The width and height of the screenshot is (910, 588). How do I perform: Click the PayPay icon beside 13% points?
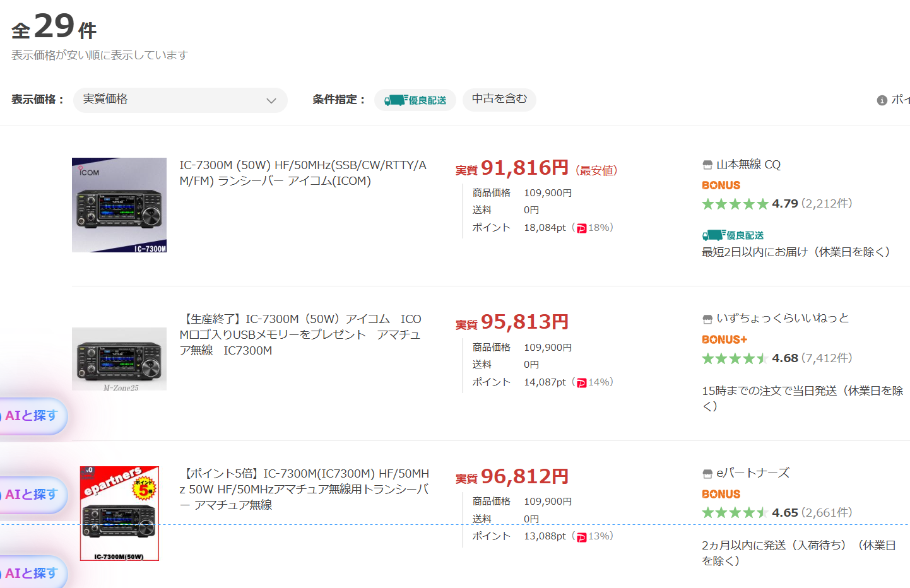click(x=581, y=537)
